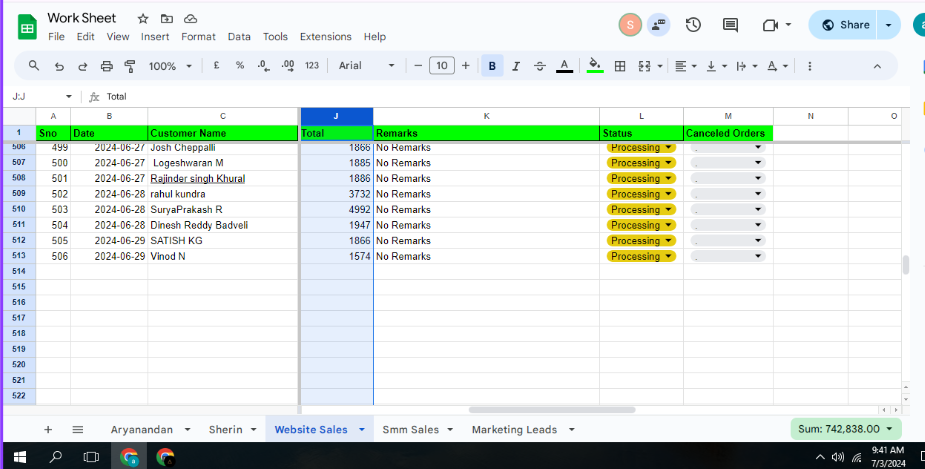The image size is (925, 469).
Task: Click the search menus magnifier icon
Action: pos(34,66)
